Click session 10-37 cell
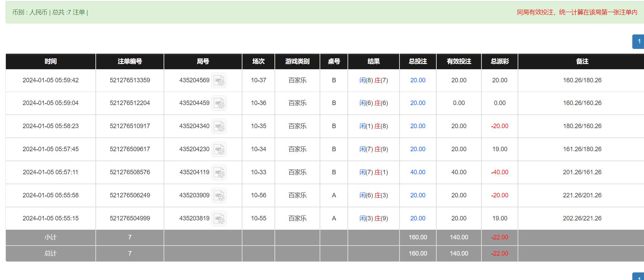This screenshot has width=644, height=280. pyautogui.click(x=258, y=80)
